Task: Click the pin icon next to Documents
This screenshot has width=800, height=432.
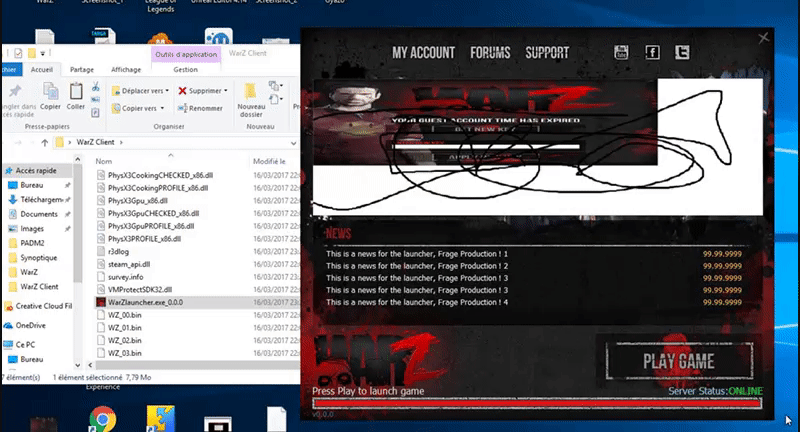Action: pyautogui.click(x=68, y=214)
